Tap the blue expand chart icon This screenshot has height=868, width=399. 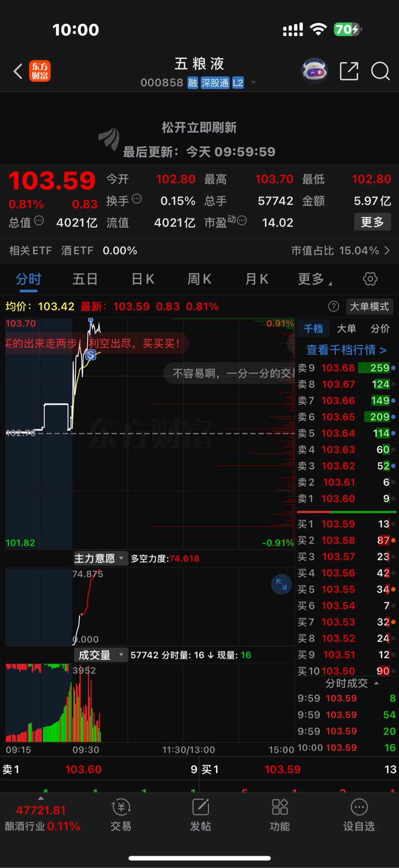[281, 585]
